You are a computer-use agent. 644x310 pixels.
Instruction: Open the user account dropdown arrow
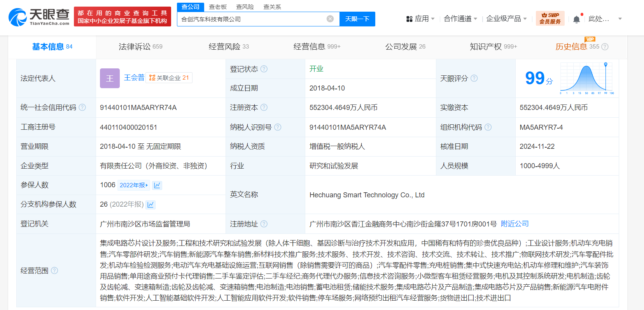pos(620,19)
